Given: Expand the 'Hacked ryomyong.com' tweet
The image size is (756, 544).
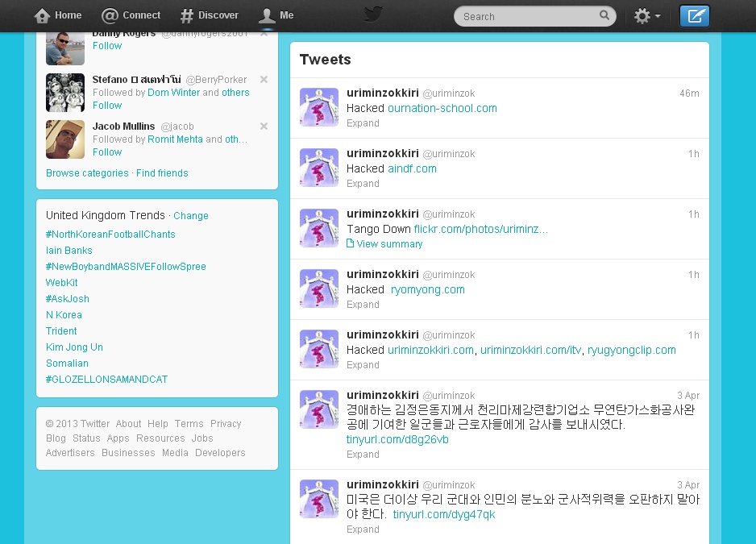Looking at the screenshot, I should pos(363,305).
